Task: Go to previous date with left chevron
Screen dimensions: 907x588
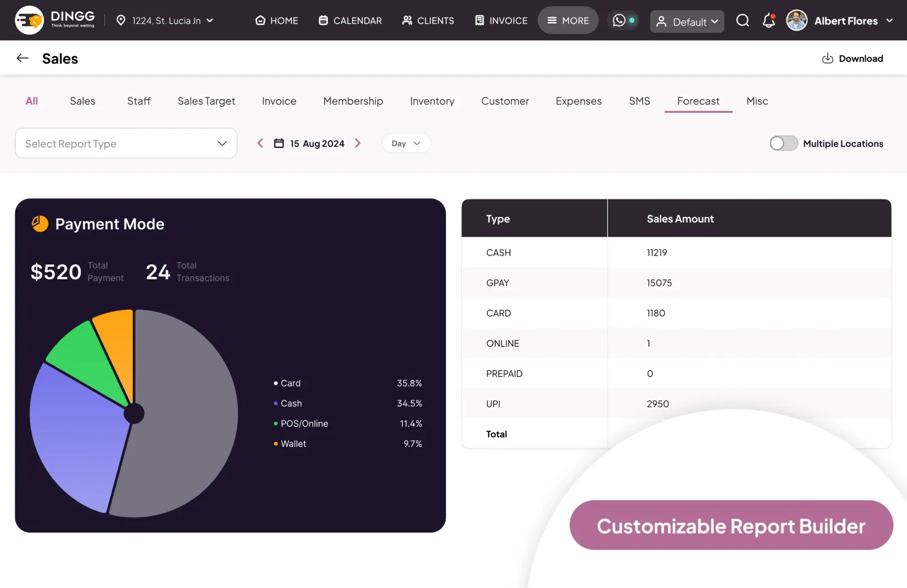Action: [x=260, y=143]
